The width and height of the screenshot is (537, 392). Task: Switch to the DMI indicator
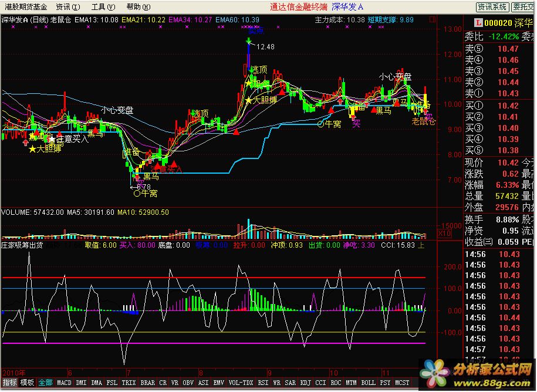pyautogui.click(x=81, y=383)
